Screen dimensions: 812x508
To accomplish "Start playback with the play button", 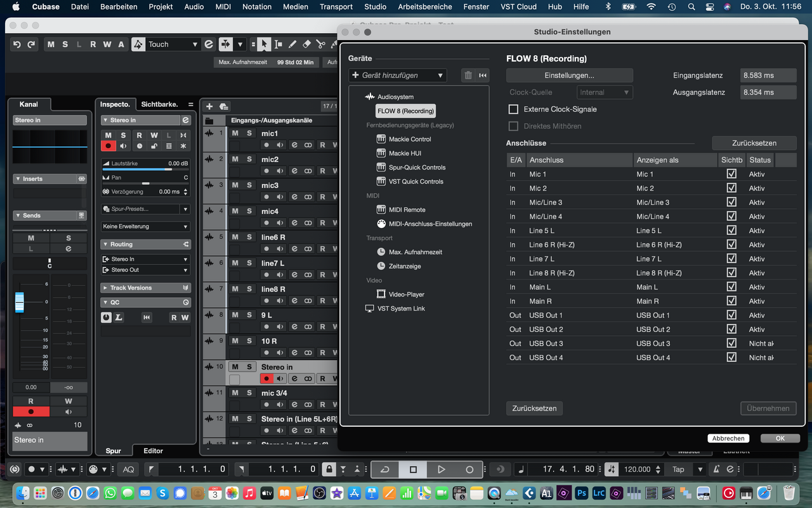I will tap(441, 469).
